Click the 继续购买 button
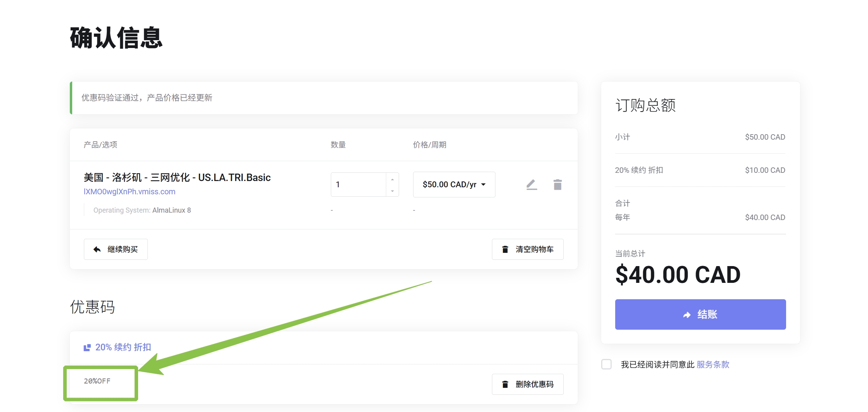The image size is (868, 412). coord(116,249)
